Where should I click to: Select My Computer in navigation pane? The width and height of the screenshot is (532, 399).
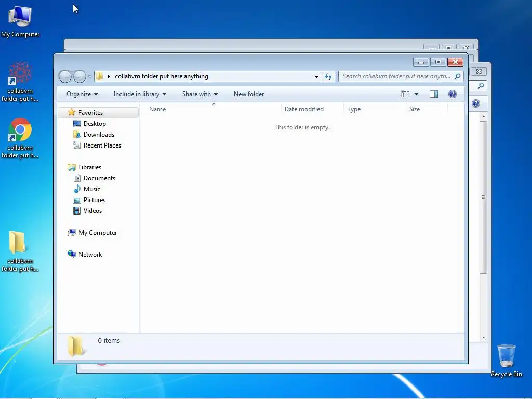(97, 233)
